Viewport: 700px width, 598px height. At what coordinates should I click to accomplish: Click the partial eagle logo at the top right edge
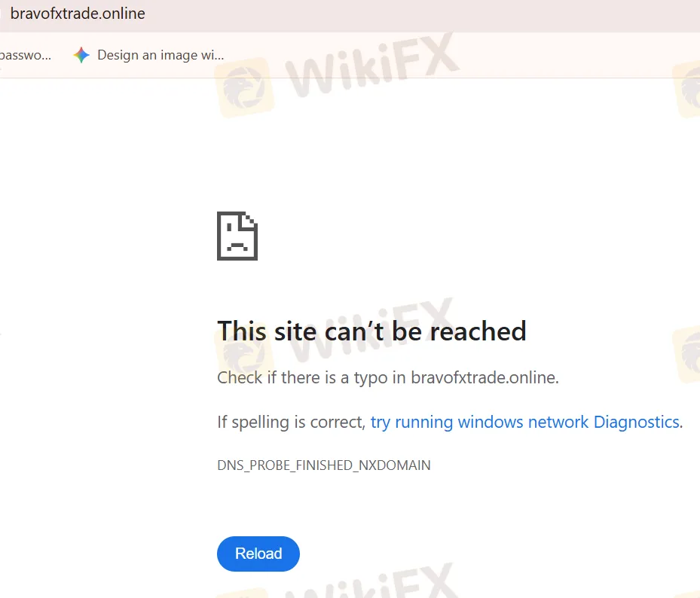pyautogui.click(x=686, y=90)
